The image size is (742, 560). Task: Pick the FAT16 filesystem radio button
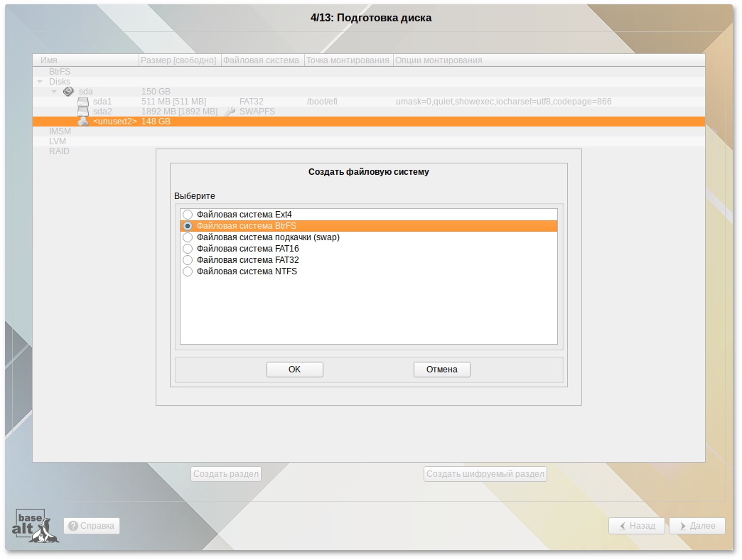tap(188, 248)
